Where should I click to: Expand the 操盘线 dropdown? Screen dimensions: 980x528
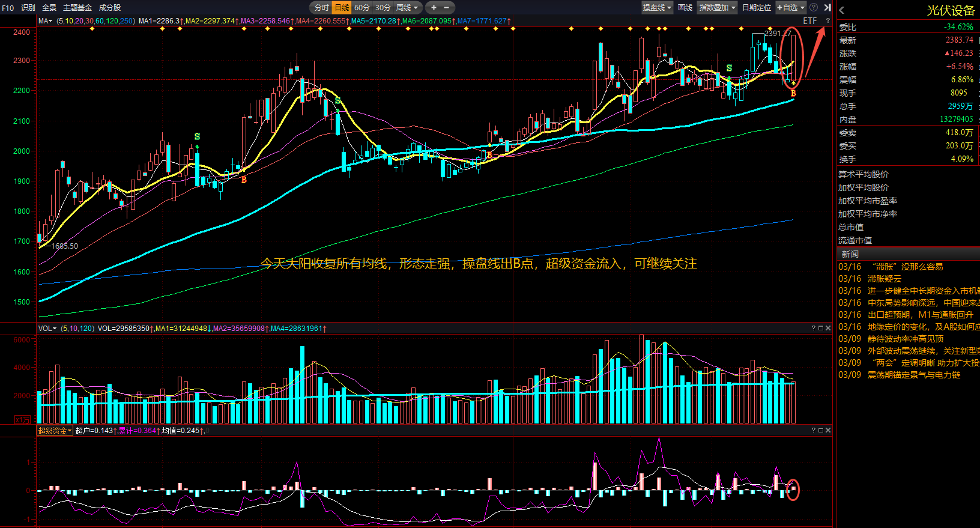pos(657,8)
